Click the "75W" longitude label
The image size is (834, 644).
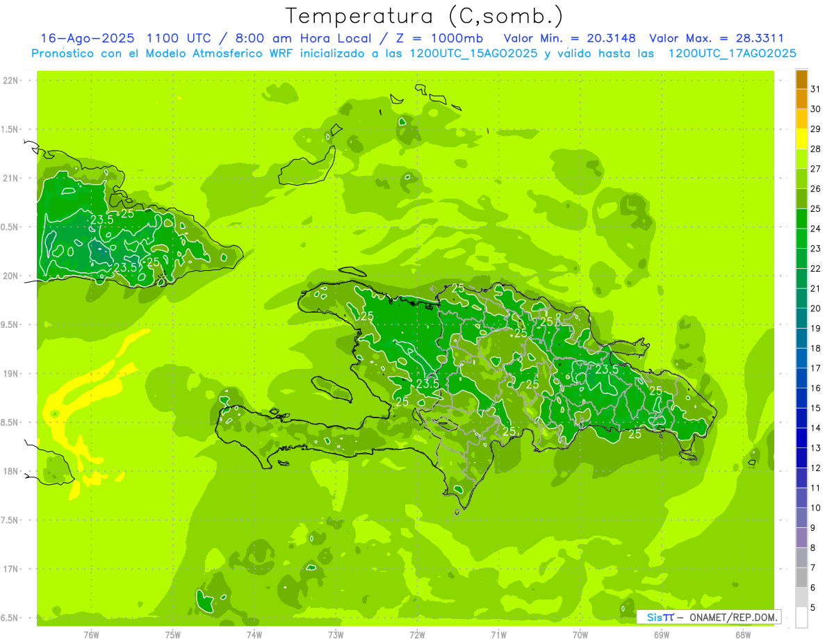[x=173, y=634]
